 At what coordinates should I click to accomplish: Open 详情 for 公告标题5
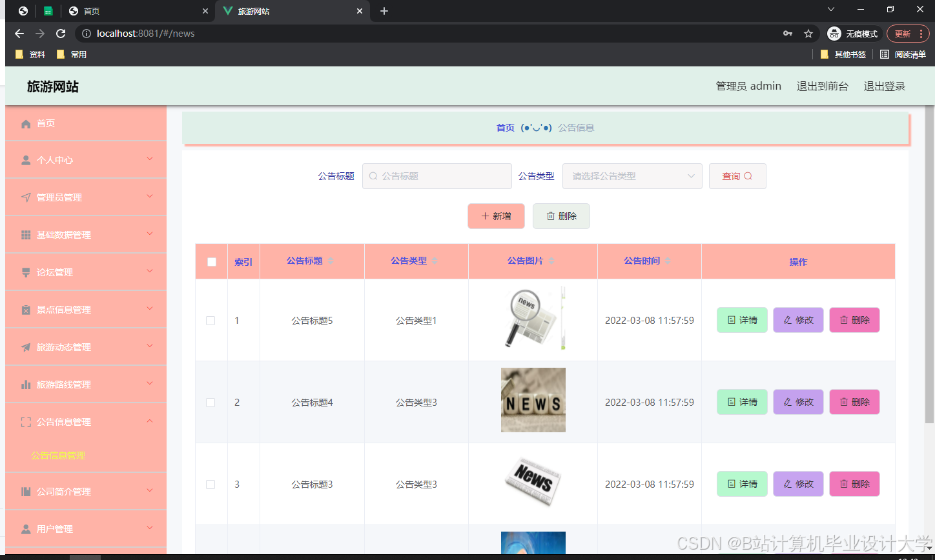(742, 320)
